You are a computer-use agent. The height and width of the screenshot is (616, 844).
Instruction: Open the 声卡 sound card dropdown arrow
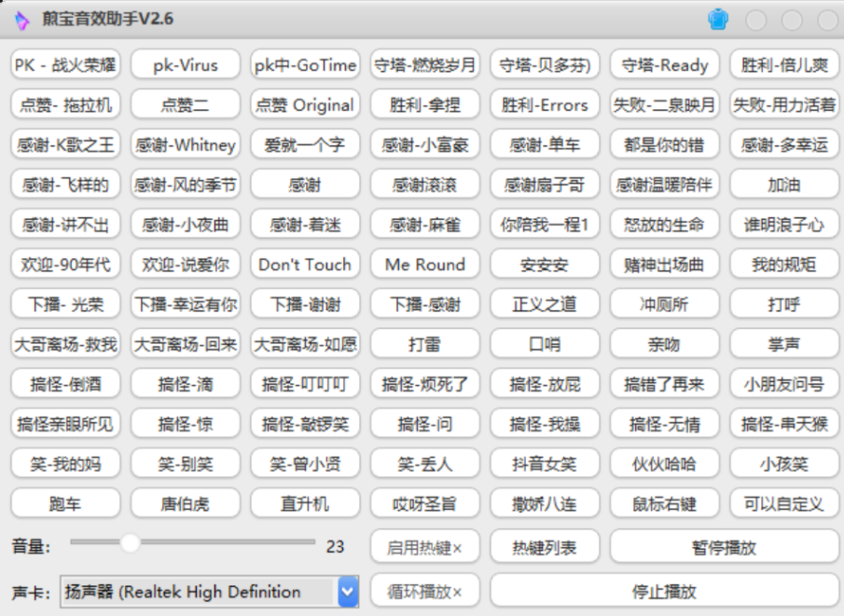click(x=348, y=591)
